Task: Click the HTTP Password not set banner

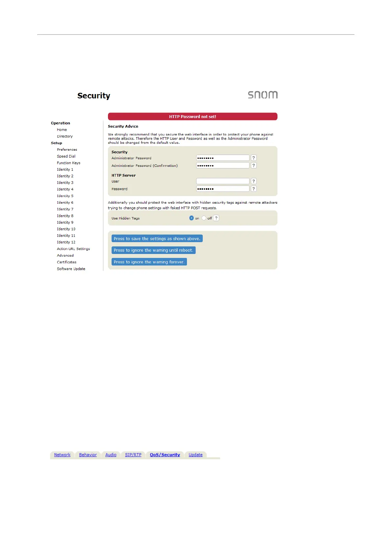Action: [193, 116]
